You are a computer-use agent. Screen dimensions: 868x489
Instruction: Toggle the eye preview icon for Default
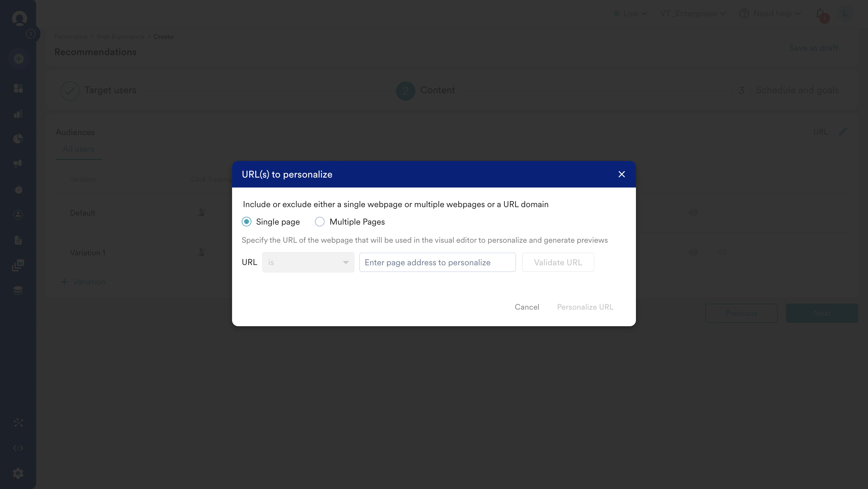click(x=693, y=213)
